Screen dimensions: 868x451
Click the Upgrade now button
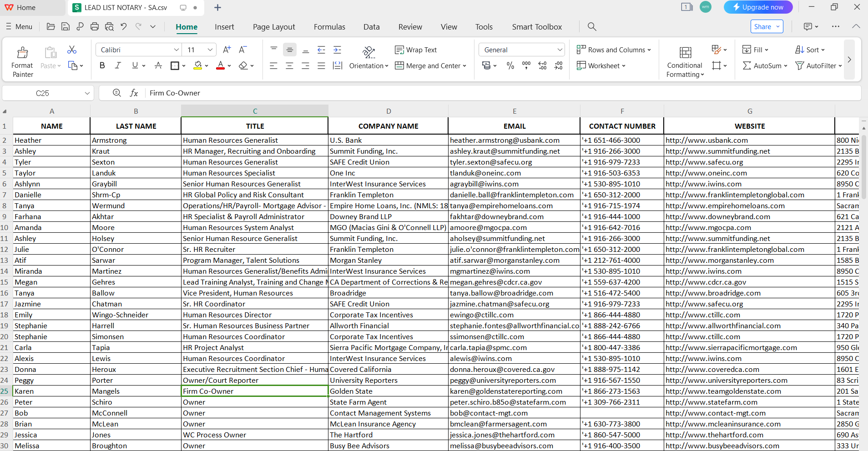(758, 7)
